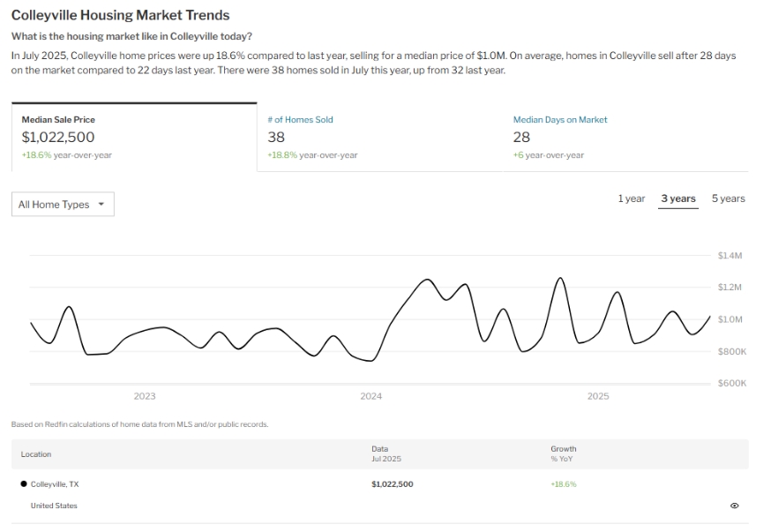Open the All Home Types dropdown

tap(63, 205)
